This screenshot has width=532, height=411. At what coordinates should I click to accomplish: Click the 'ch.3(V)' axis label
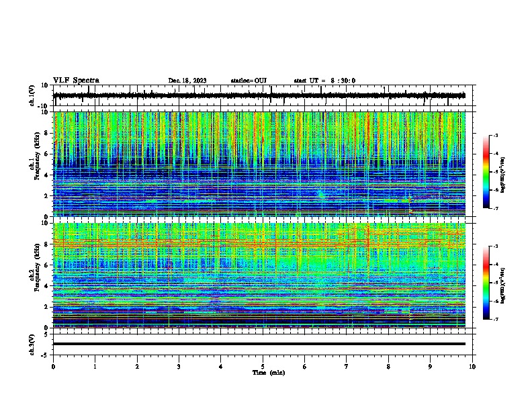pos(32,345)
